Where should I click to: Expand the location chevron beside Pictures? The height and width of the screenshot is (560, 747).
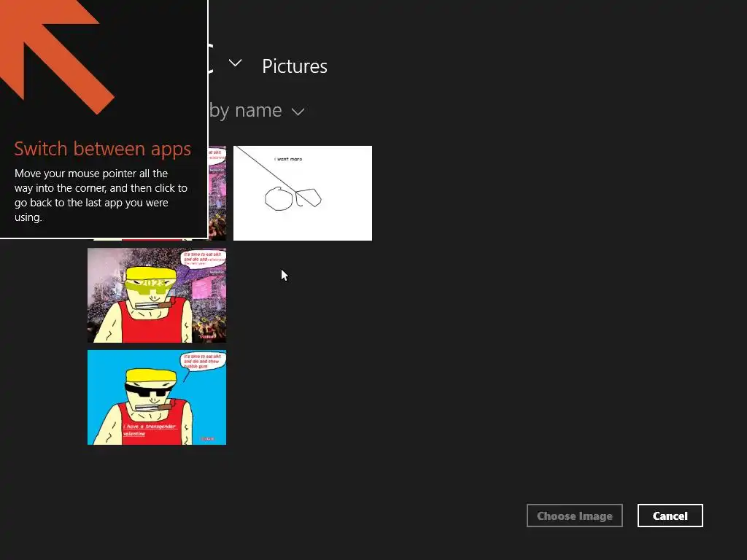[x=236, y=63]
